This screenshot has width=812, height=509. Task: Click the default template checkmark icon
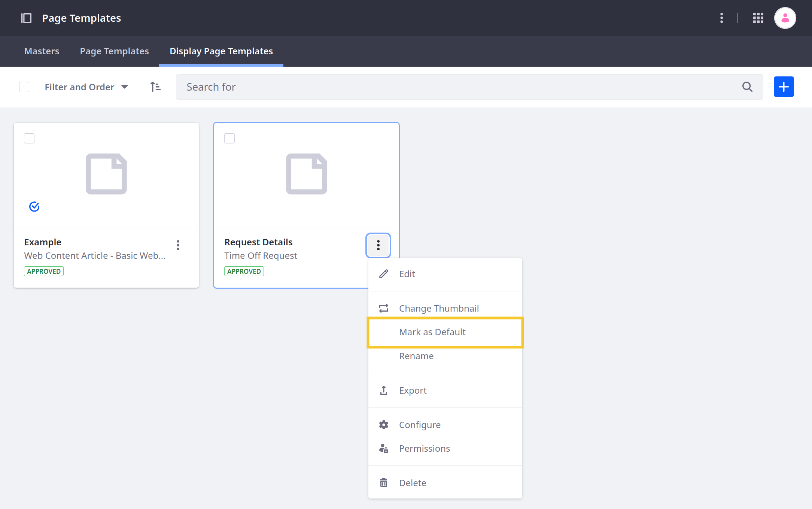pyautogui.click(x=34, y=206)
